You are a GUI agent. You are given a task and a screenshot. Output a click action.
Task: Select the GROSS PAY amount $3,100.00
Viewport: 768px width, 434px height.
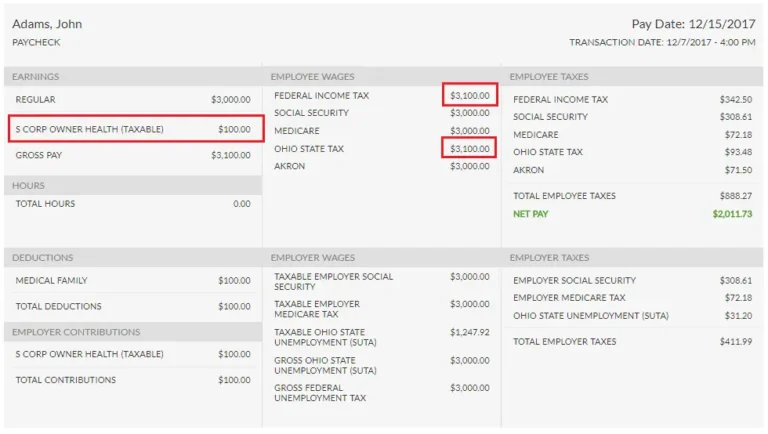point(231,155)
